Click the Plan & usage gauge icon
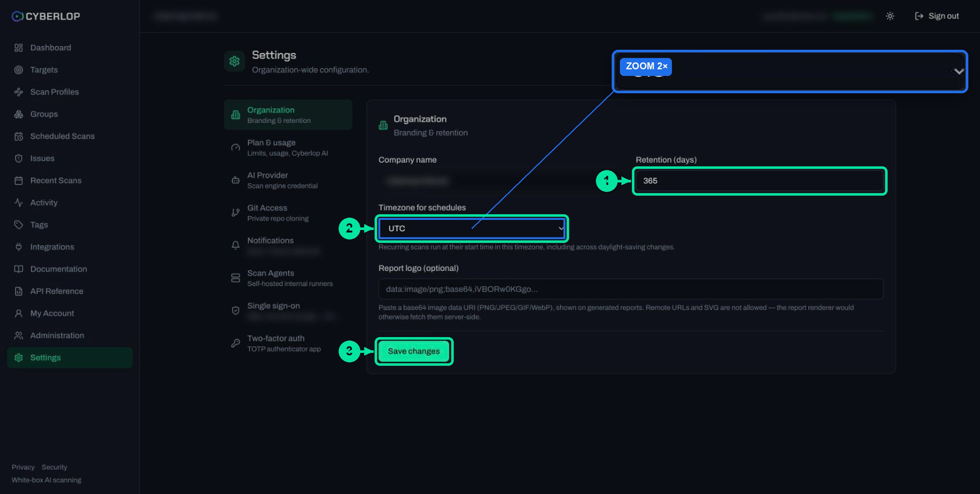 point(236,147)
